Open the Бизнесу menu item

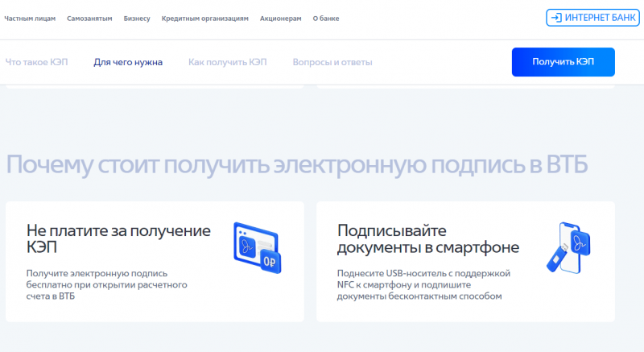point(137,19)
